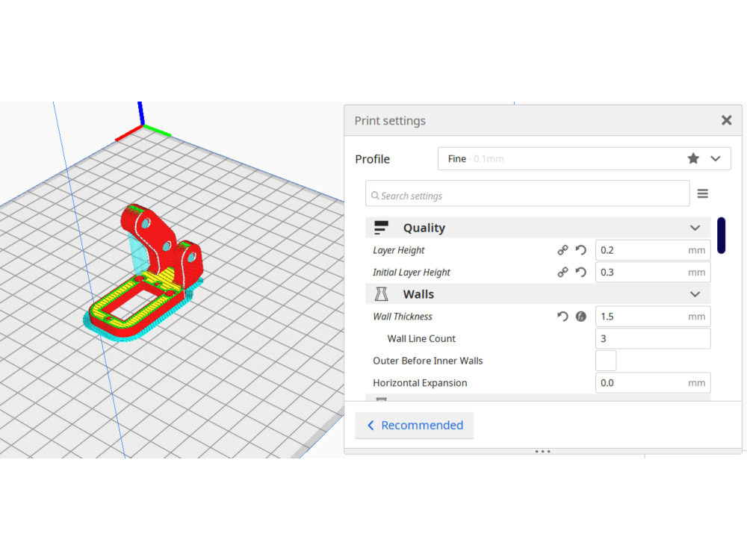Open the settings visibility hamburger menu
The image size is (747, 560).
click(x=703, y=193)
